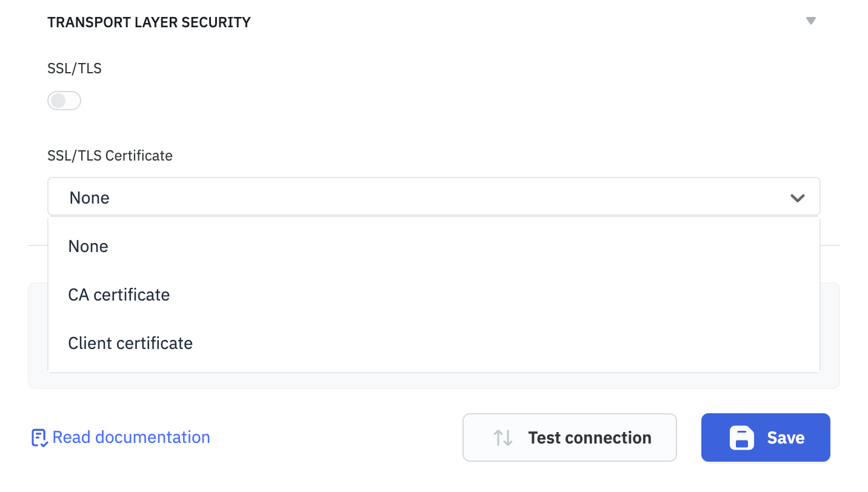Click the documentation page icon beside Read documentation
The width and height of the screenshot is (868, 492).
pyautogui.click(x=39, y=437)
